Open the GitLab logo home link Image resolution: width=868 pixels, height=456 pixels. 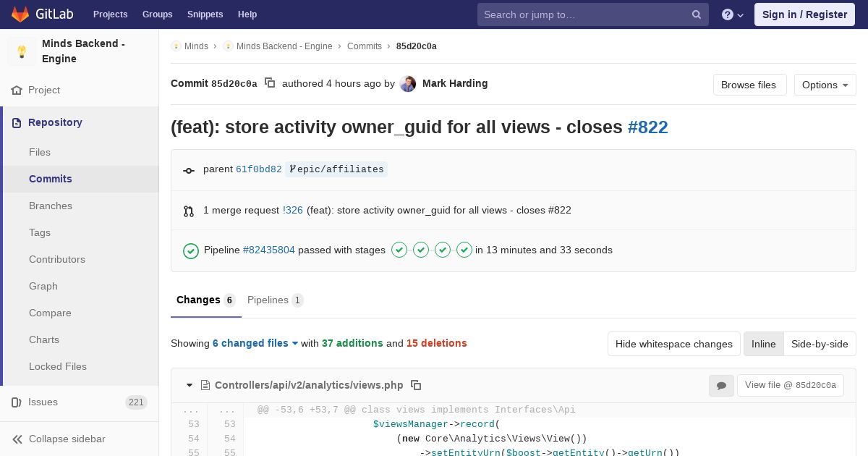pos(41,14)
